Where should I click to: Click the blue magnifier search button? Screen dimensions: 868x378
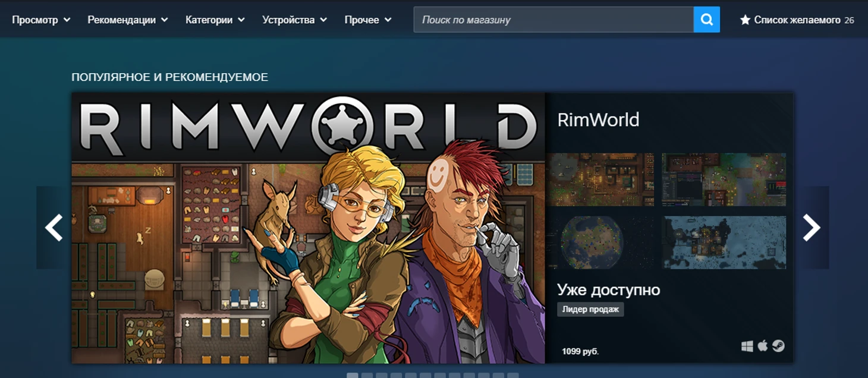coord(707,20)
